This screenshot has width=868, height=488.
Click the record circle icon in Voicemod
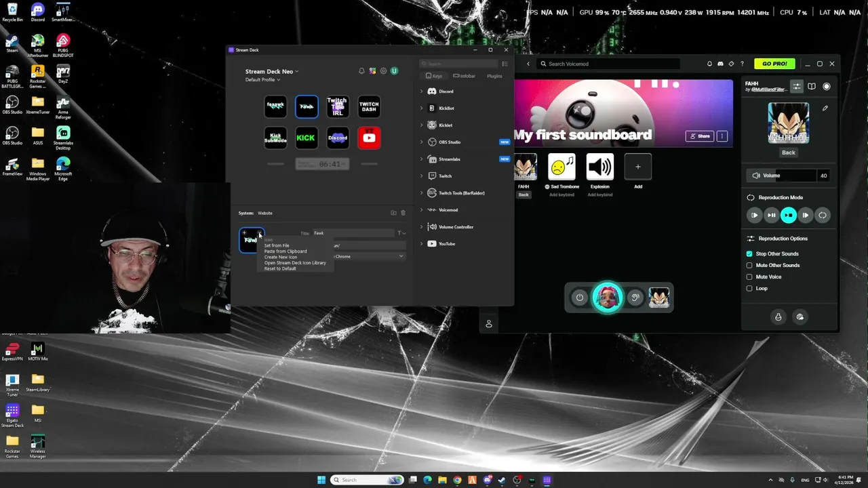(x=827, y=86)
